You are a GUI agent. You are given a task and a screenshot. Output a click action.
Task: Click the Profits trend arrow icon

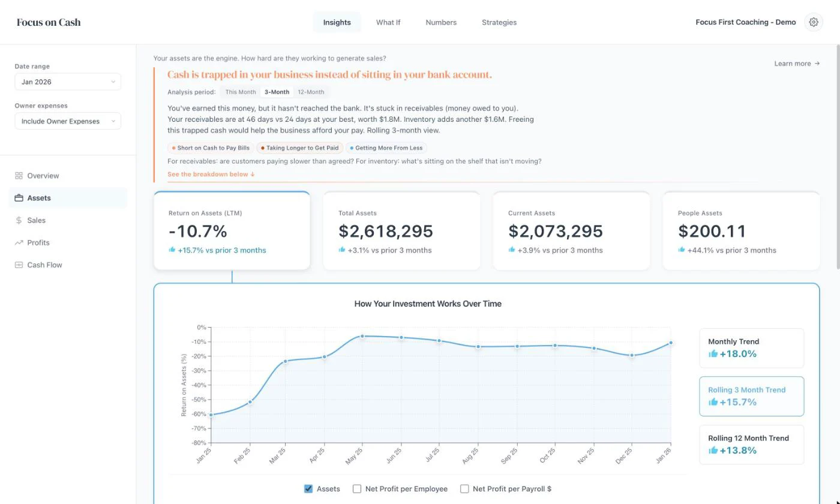[19, 242]
